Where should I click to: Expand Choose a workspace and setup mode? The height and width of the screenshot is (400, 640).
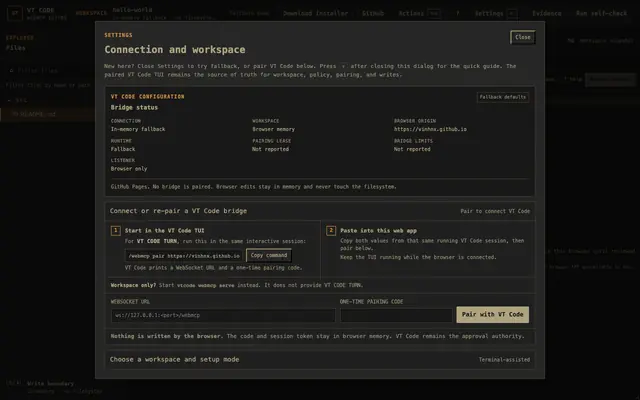(320, 360)
